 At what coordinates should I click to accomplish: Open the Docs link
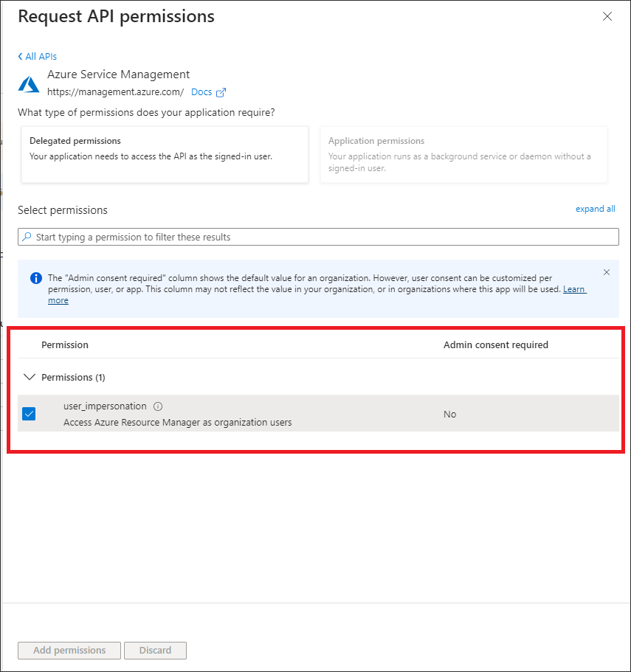(201, 92)
